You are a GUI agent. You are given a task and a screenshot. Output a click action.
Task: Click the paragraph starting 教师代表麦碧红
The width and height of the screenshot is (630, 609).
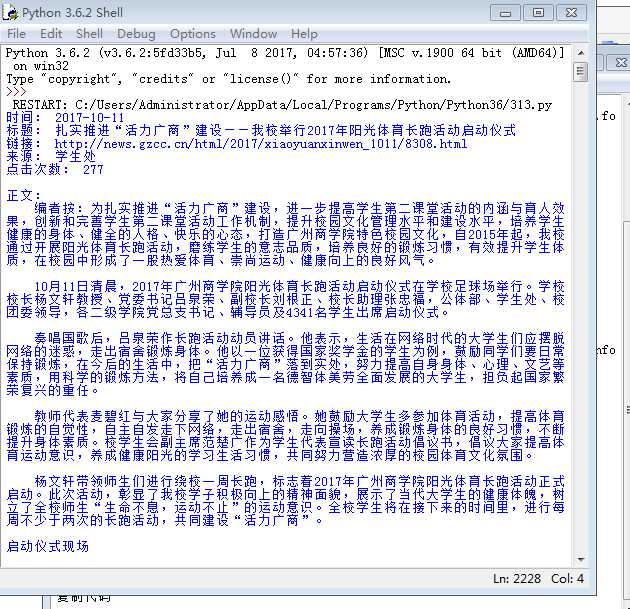tap(285, 436)
